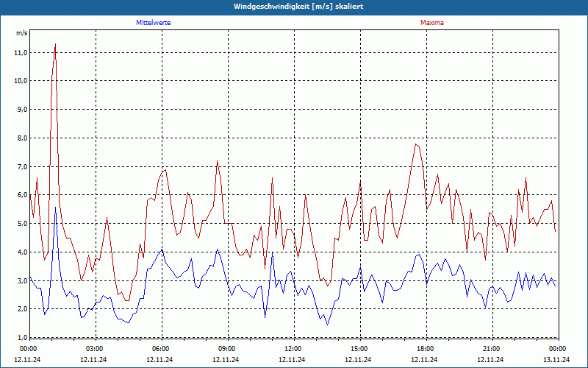The image size is (588, 368).
Task: Click the y-axis value '11,0'
Action: pyautogui.click(x=21, y=52)
